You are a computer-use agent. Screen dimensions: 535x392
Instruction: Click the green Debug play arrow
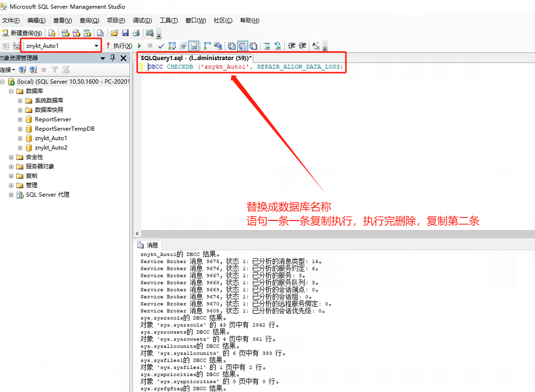[139, 45]
